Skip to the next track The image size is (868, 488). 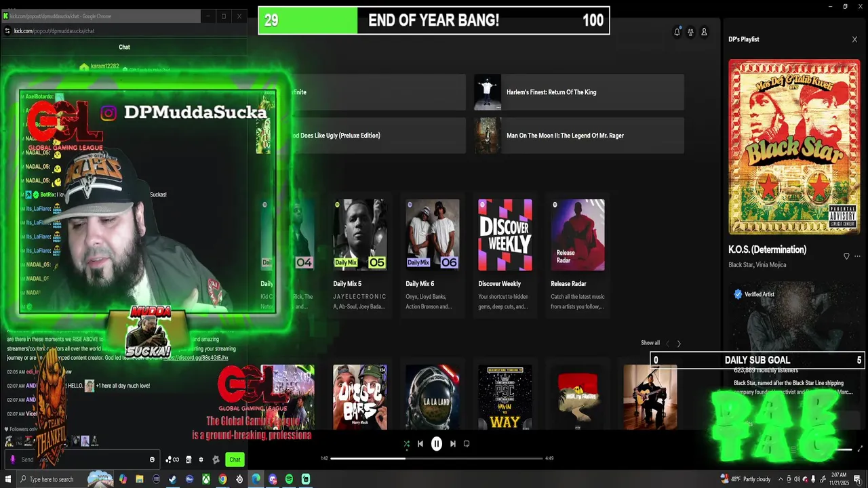click(x=453, y=444)
